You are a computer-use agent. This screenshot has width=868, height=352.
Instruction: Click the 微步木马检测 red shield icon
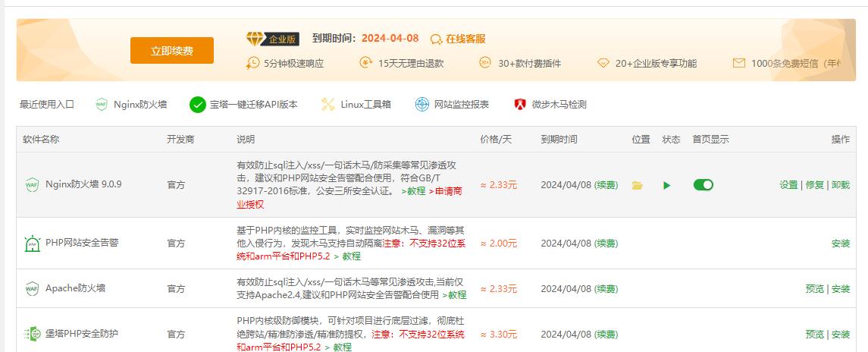(x=520, y=105)
